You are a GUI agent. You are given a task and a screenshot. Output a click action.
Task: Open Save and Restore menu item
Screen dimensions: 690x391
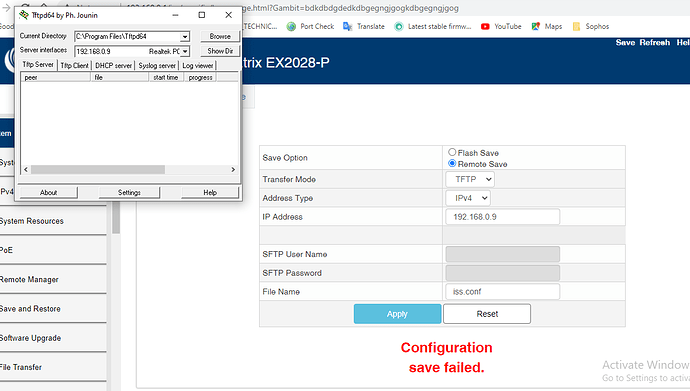point(53,308)
